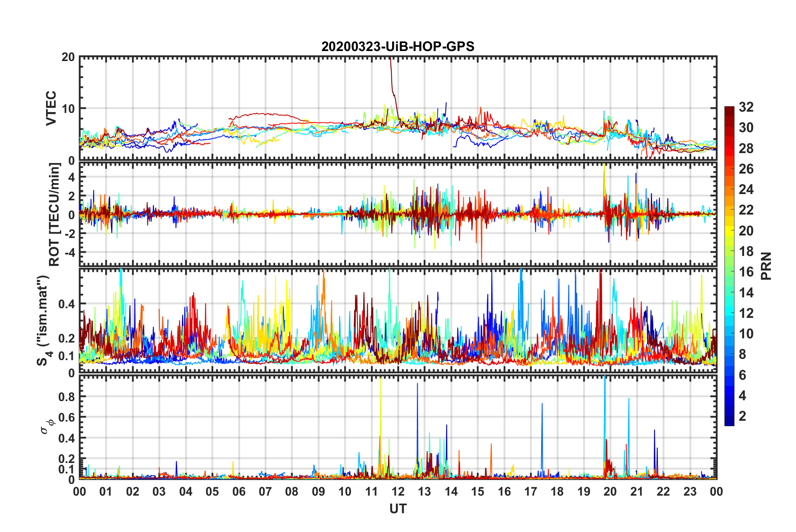The image size is (796, 532).
Task: Click the 26 label on the PRN colorbar
Action: tap(746, 169)
